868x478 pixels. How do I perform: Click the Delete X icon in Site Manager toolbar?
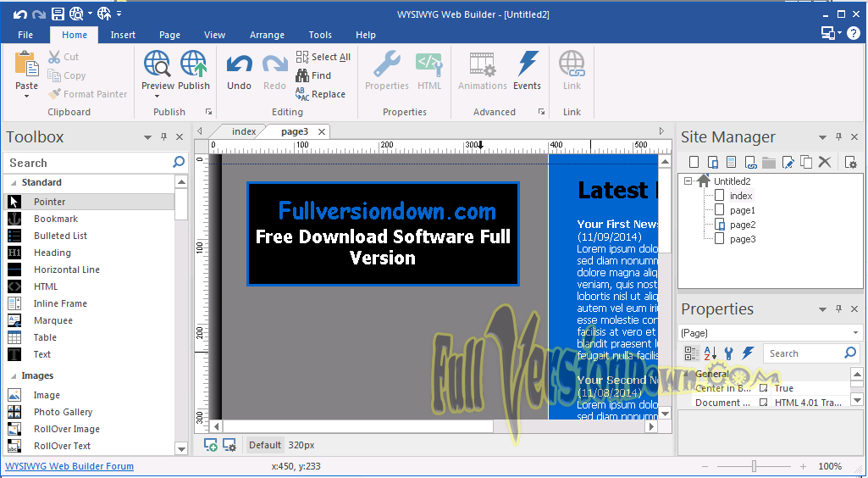pyautogui.click(x=825, y=162)
